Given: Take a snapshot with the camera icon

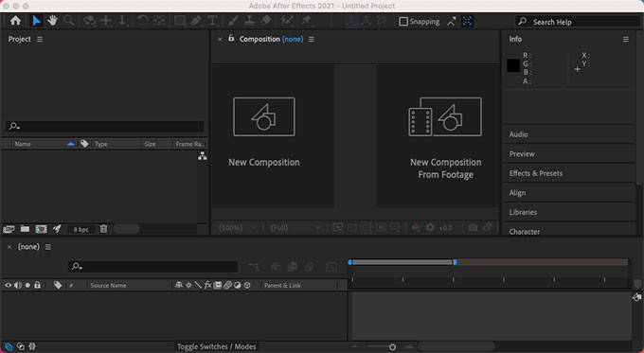Looking at the screenshot, I should (x=473, y=227).
